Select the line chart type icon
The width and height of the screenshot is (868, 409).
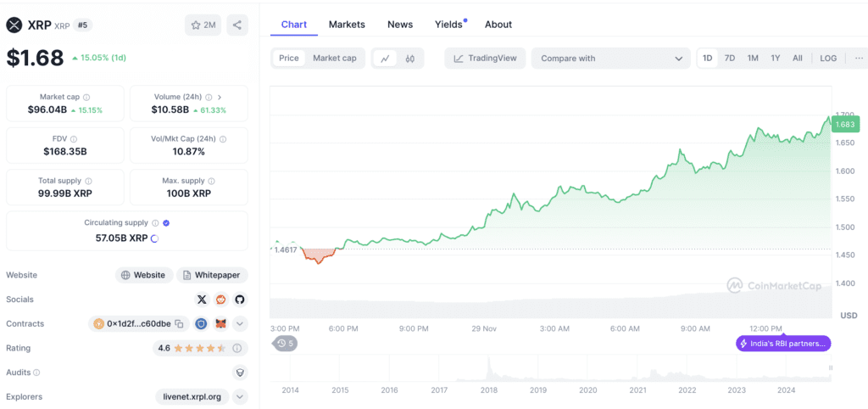385,59
